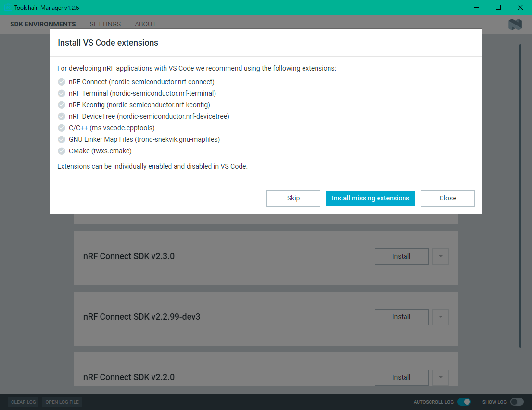Click the Clear Log button
The image size is (532, 410).
(x=24, y=402)
